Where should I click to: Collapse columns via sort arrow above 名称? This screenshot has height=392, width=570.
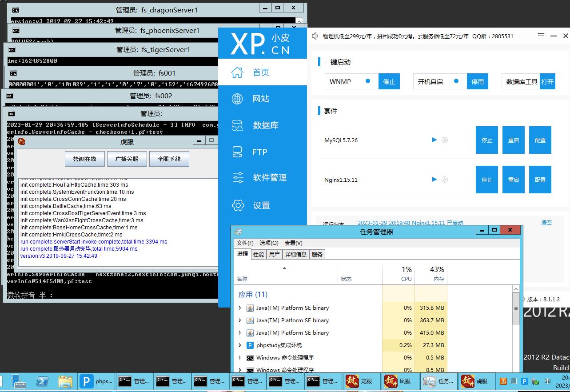point(284,268)
